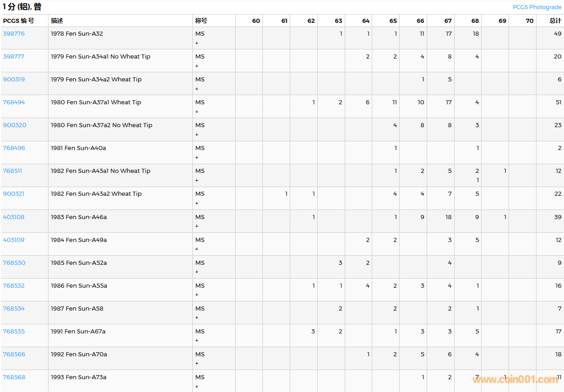The height and width of the screenshot is (392, 564).
Task: Open PCGS number 398777 entry
Action: [14, 57]
